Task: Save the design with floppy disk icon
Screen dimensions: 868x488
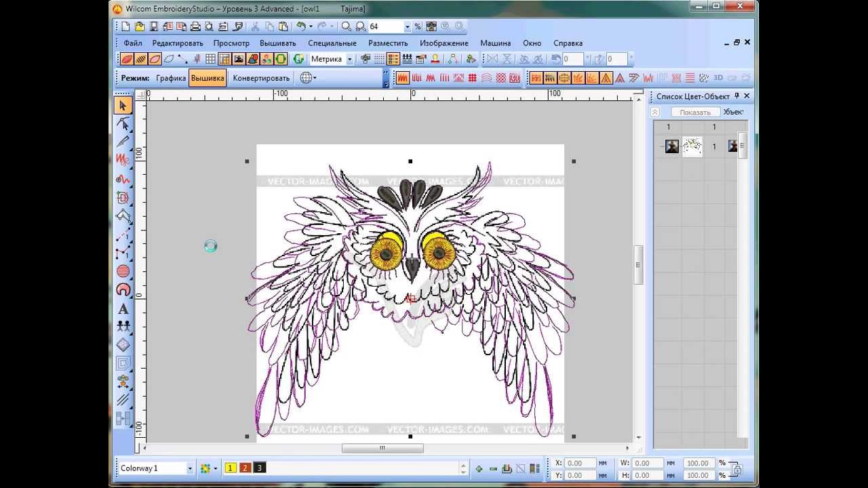Action: (154, 26)
